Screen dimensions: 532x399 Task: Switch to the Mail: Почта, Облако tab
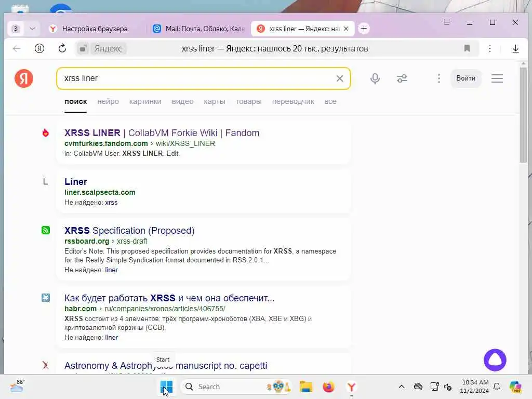tap(199, 29)
